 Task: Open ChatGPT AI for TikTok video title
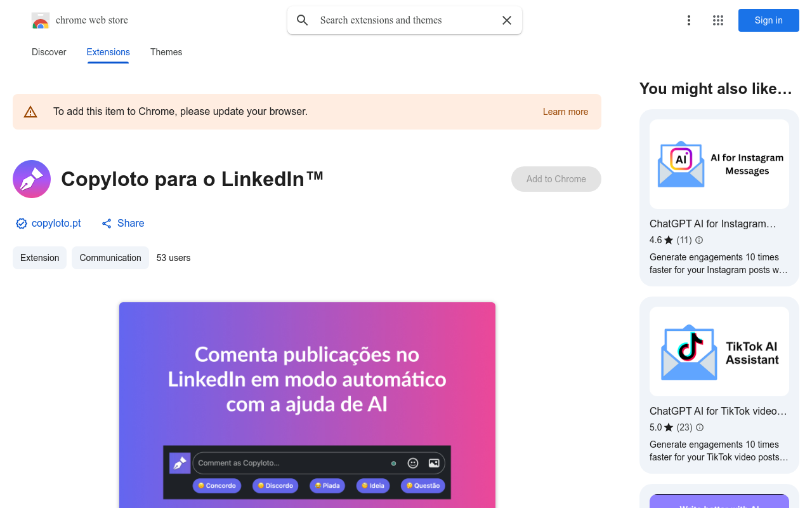click(x=718, y=411)
